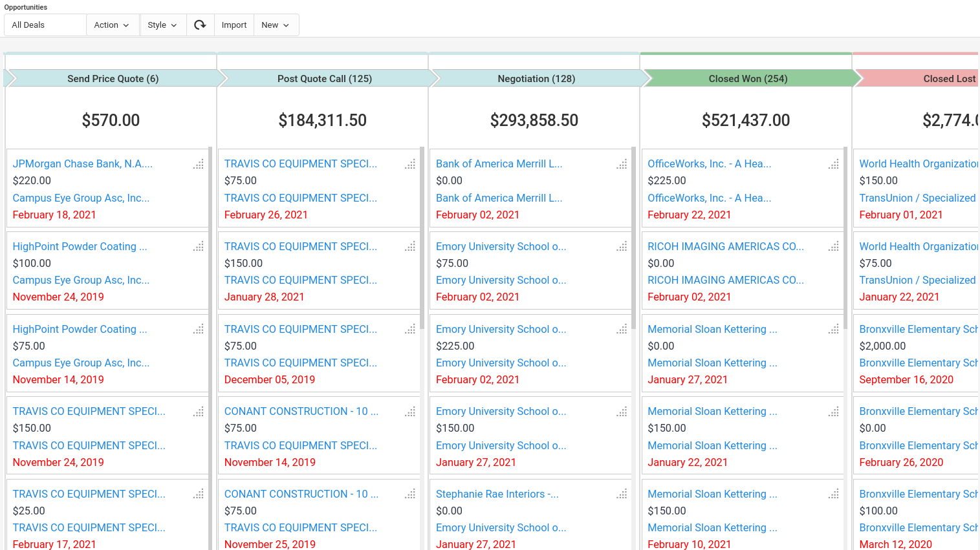Click March 12, 2020 date on Bronxville card
This screenshot has width=980, height=550.
[896, 544]
